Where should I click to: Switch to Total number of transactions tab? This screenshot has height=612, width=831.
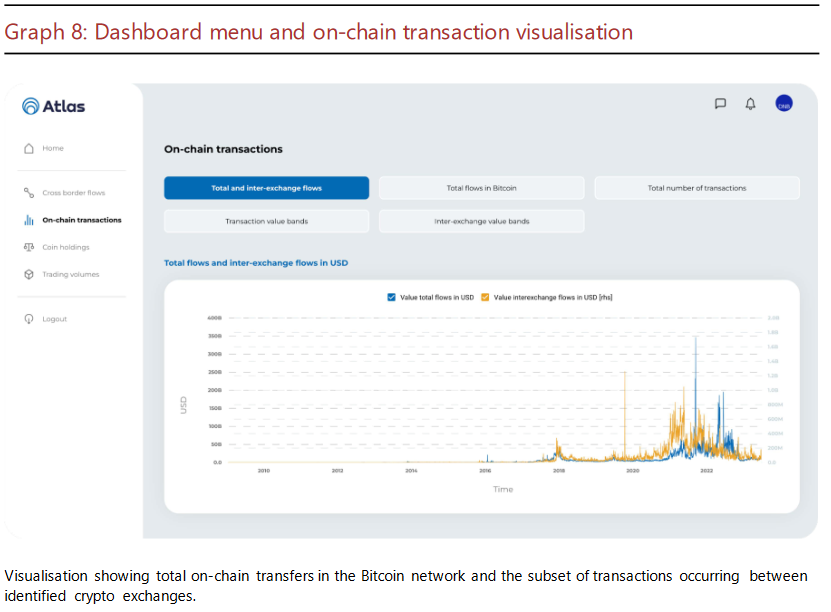point(696,188)
